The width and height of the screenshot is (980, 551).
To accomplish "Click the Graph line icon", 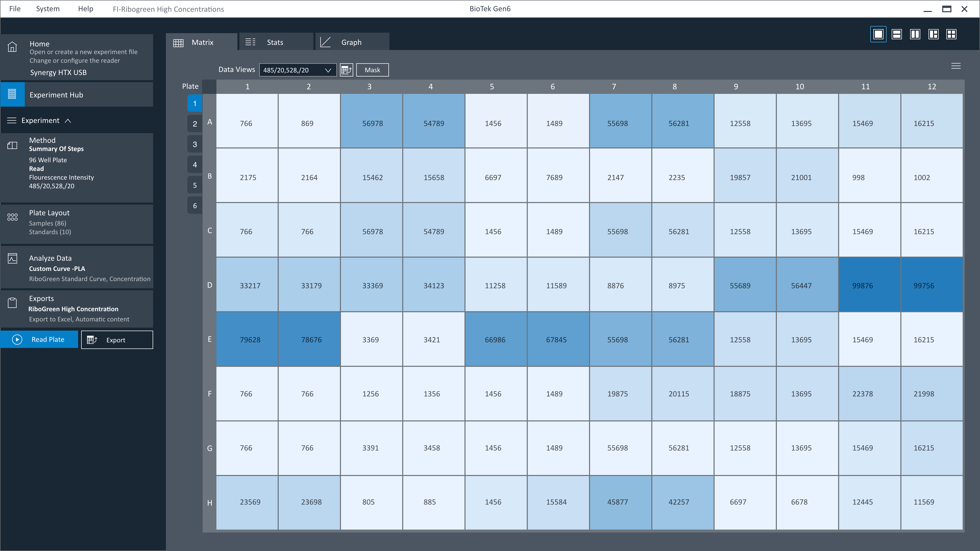I will point(325,42).
